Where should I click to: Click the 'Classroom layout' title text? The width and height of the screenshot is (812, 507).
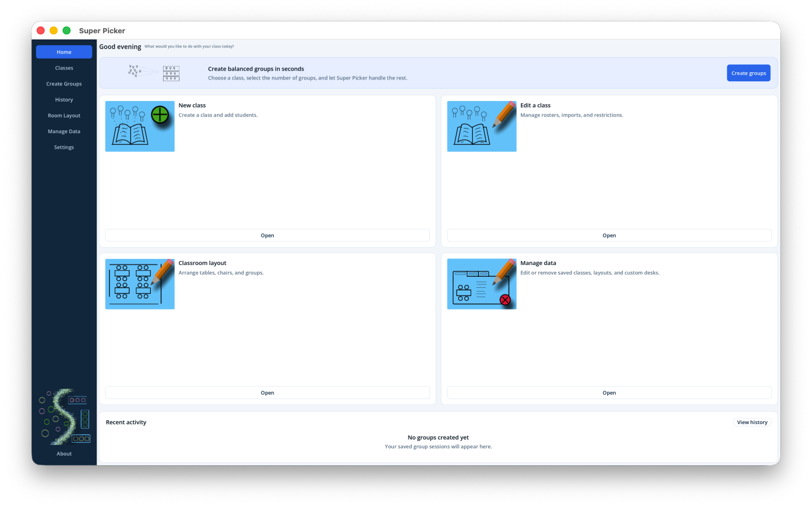[x=203, y=263]
